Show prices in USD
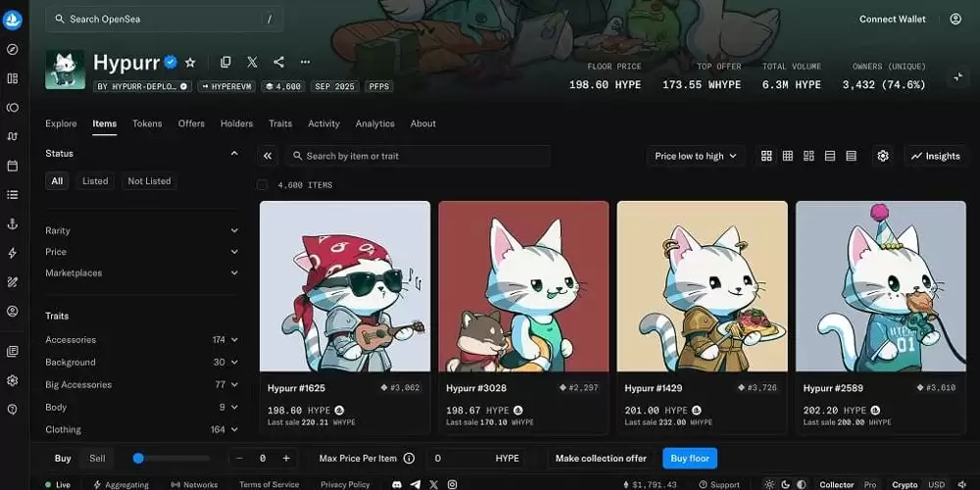This screenshot has height=490, width=980. point(936,484)
